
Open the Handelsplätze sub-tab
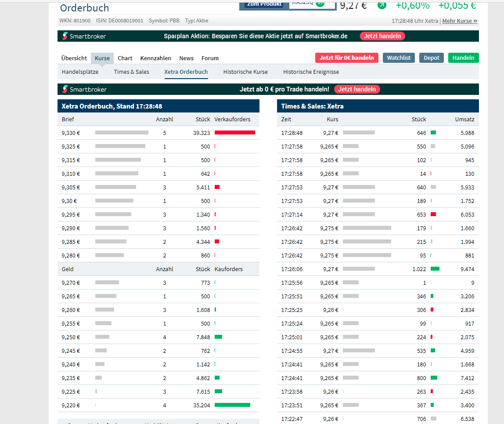coord(80,72)
